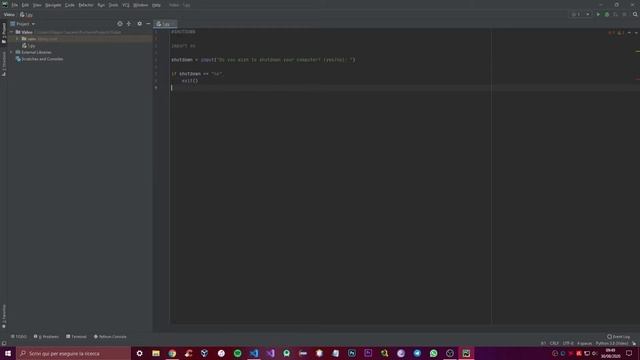Open the run configuration dropdown

[581, 14]
